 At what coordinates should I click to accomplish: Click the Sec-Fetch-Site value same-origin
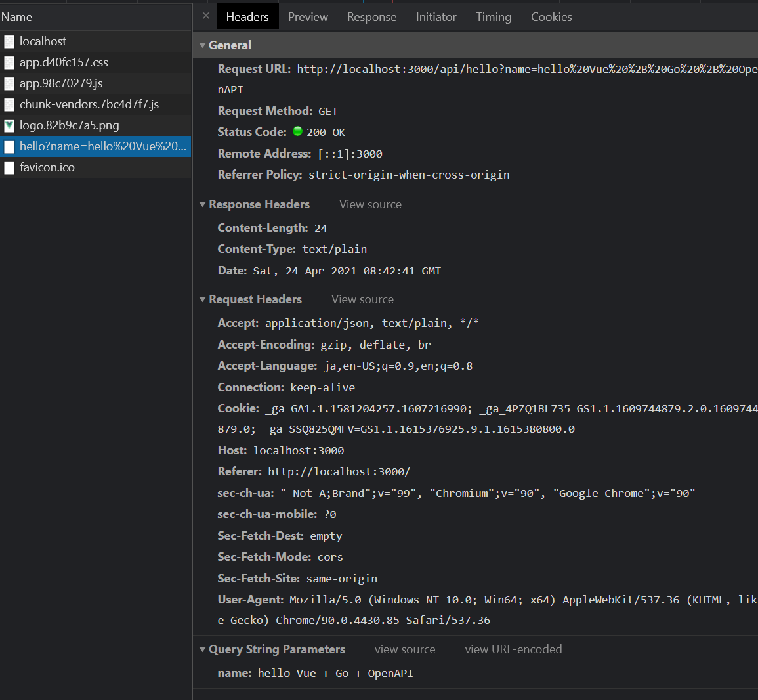tap(341, 579)
